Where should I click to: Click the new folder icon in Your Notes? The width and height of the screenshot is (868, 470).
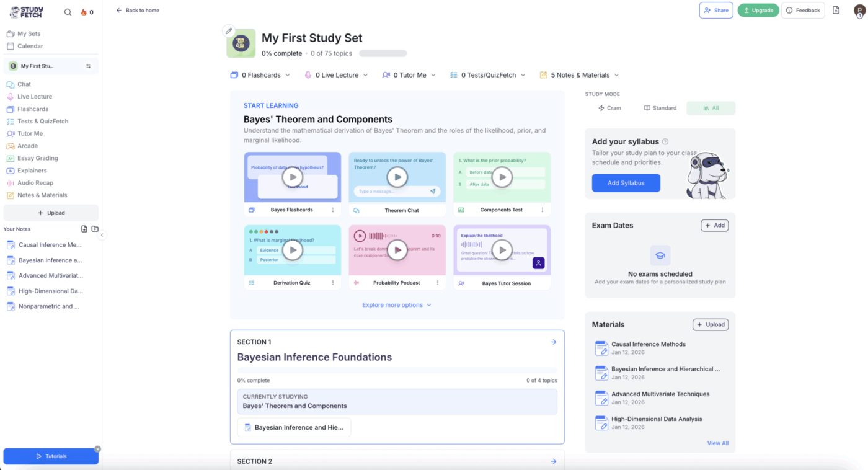tap(95, 229)
